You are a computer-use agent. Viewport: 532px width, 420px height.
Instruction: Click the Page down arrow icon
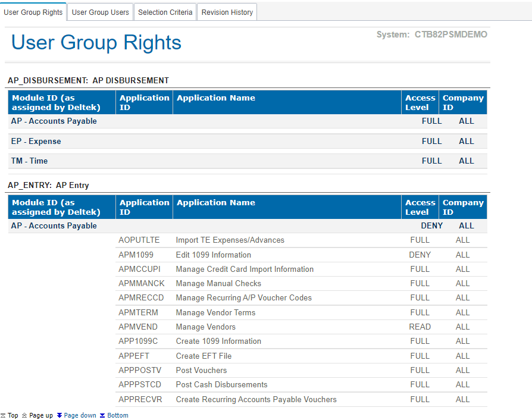coord(60,415)
